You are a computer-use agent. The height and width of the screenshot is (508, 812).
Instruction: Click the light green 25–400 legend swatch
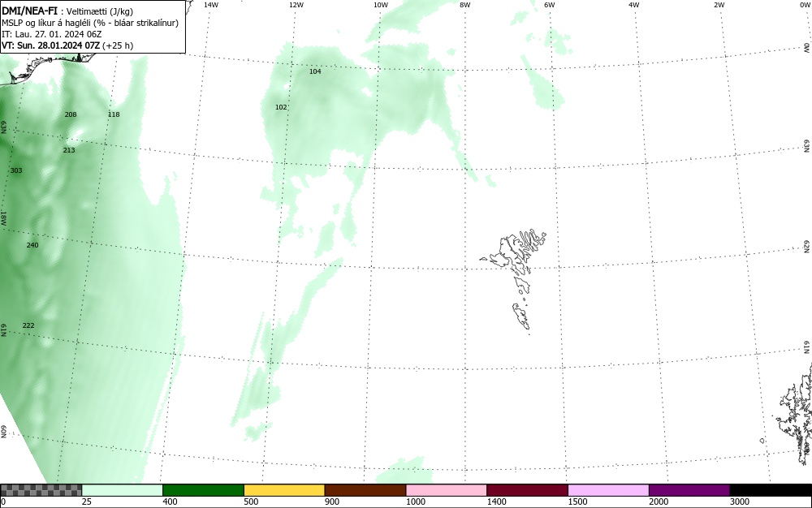(x=123, y=490)
